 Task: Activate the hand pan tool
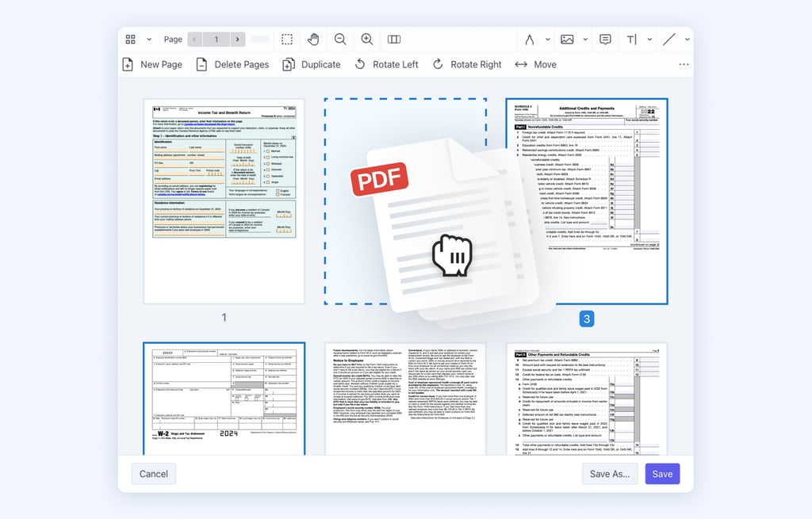click(x=313, y=39)
